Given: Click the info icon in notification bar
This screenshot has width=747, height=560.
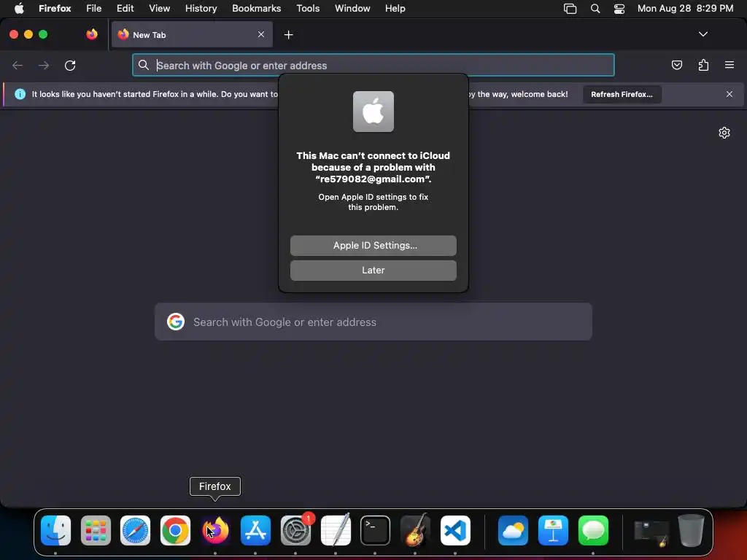Looking at the screenshot, I should pyautogui.click(x=20, y=94).
